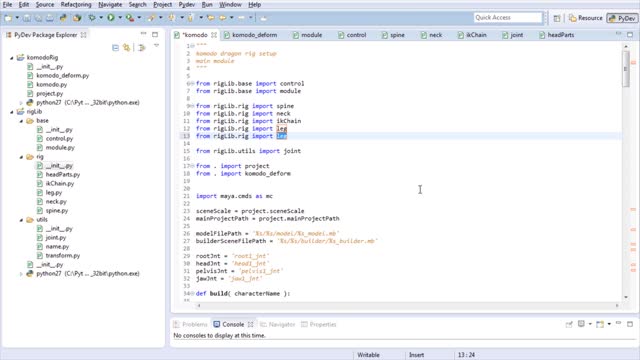Click the Pin Console icon
Image resolution: width=640 pixels, height=360 pixels.
coord(569,324)
